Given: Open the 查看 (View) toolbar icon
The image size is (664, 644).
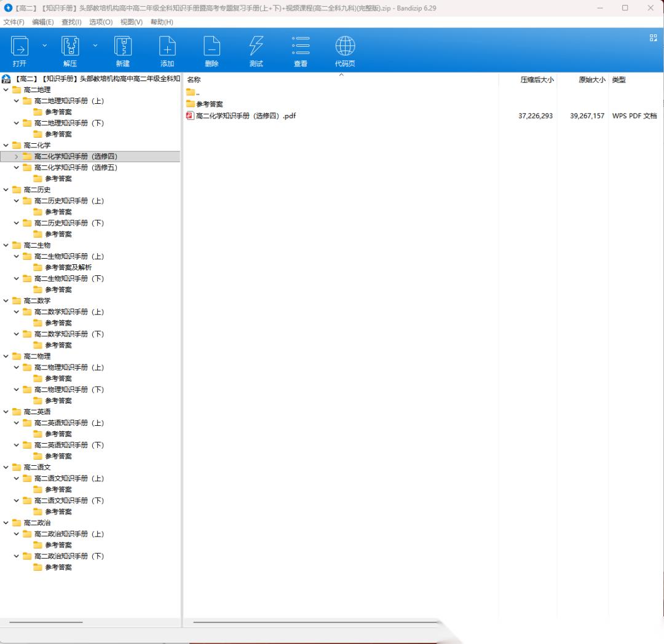Looking at the screenshot, I should pos(301,47).
